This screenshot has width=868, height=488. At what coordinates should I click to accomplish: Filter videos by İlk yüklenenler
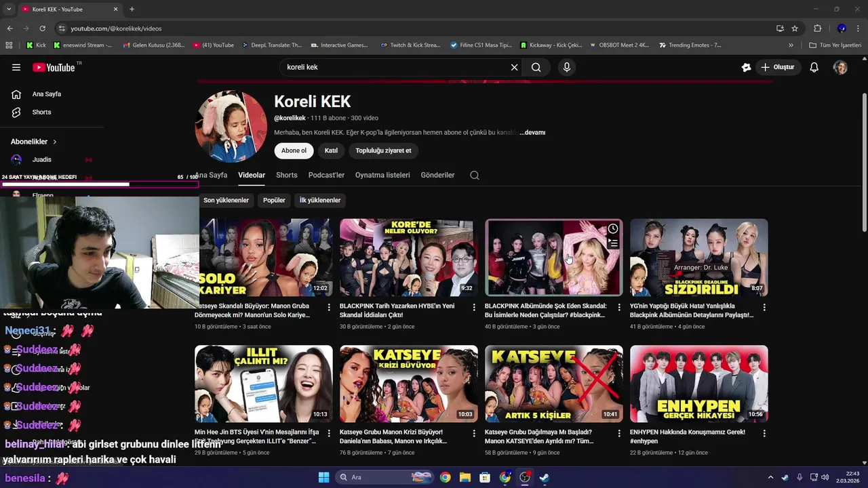320,201
